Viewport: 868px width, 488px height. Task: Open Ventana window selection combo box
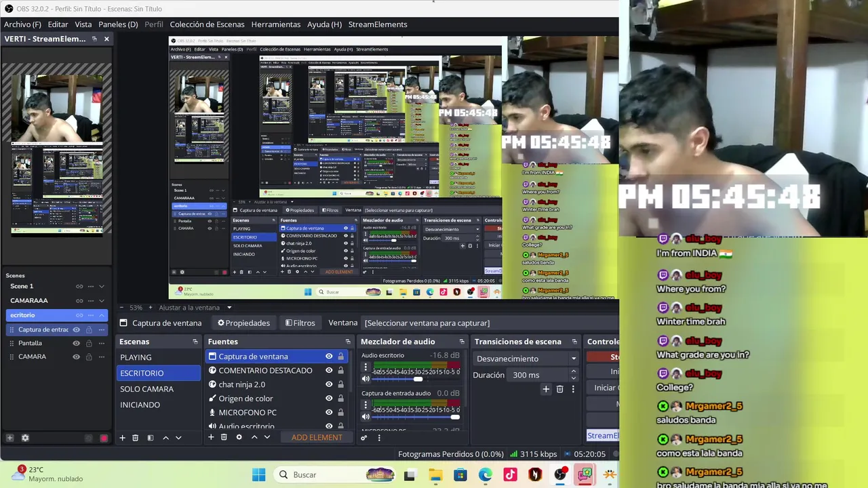(x=488, y=323)
